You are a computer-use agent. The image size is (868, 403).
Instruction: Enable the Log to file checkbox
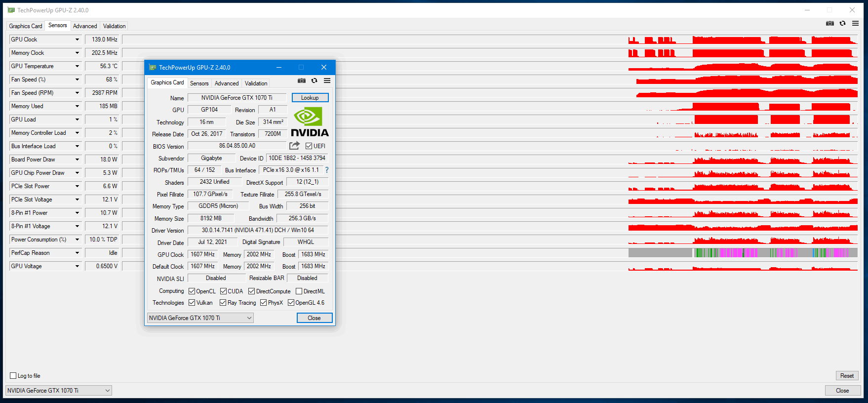(x=13, y=375)
